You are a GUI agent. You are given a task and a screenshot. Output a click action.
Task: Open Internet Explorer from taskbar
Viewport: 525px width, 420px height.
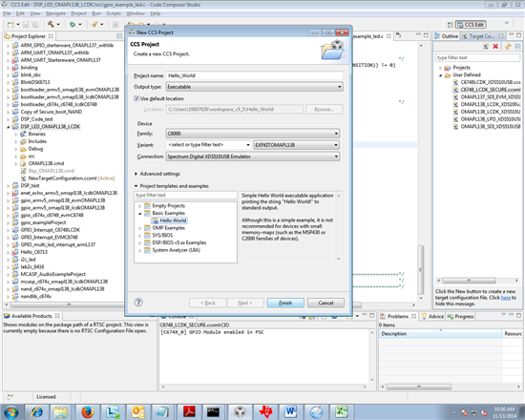pyautogui.click(x=37, y=412)
